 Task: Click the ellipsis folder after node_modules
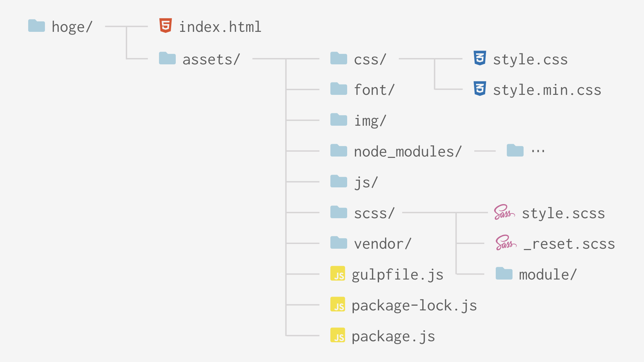[515, 150]
